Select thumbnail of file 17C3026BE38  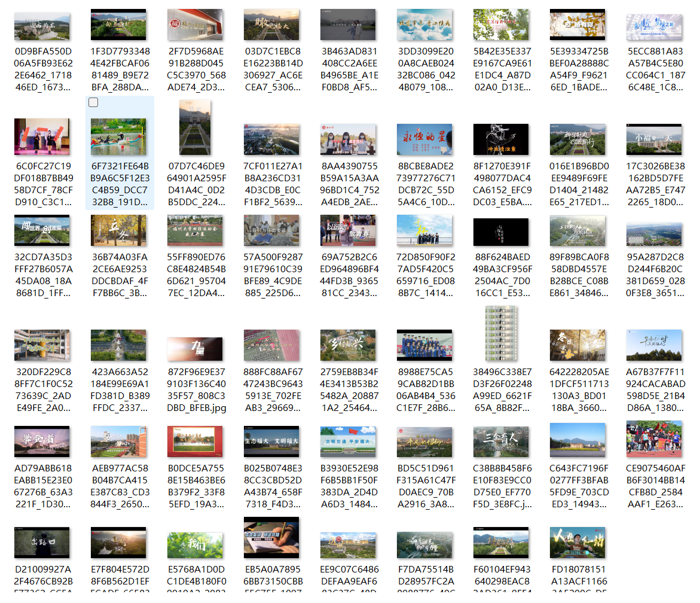tap(654, 139)
